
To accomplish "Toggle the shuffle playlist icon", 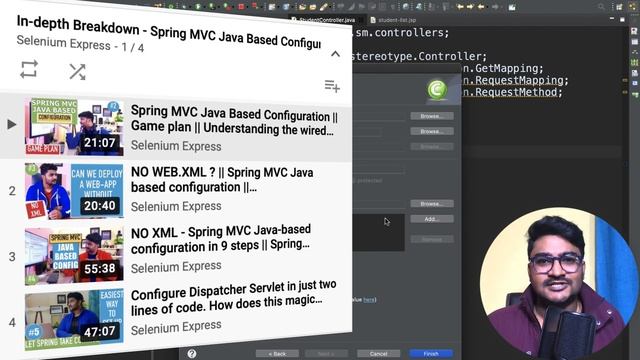I will (x=77, y=72).
